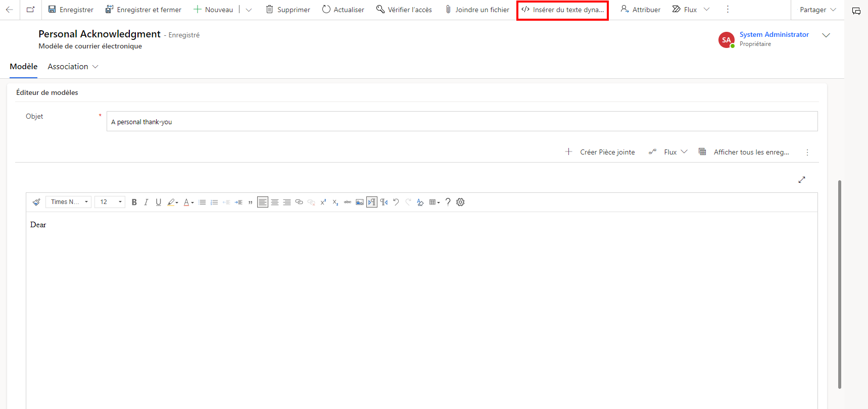Click Créer Pièce jointe
The image size is (868, 409).
click(x=600, y=152)
